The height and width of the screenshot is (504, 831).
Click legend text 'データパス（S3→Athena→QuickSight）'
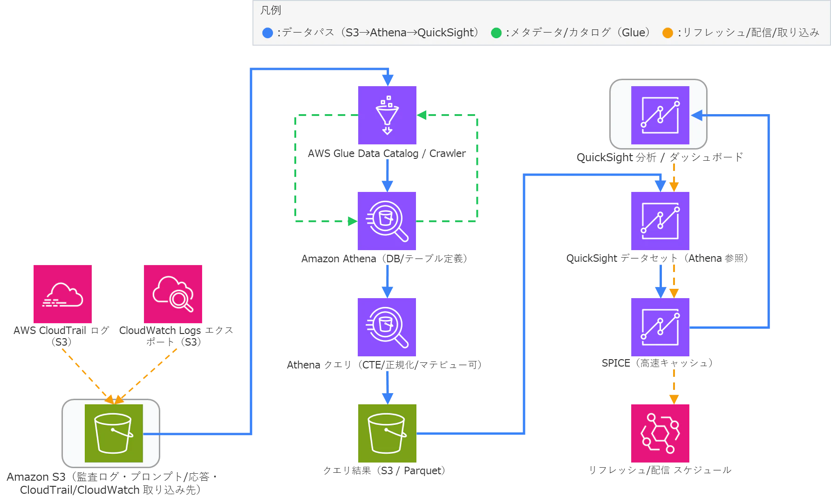click(381, 33)
